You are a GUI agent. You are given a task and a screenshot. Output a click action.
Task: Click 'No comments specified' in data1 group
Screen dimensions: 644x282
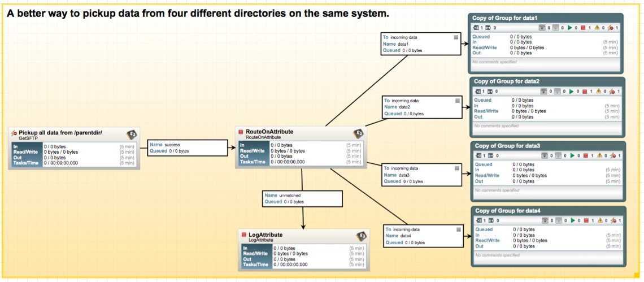pyautogui.click(x=494, y=62)
